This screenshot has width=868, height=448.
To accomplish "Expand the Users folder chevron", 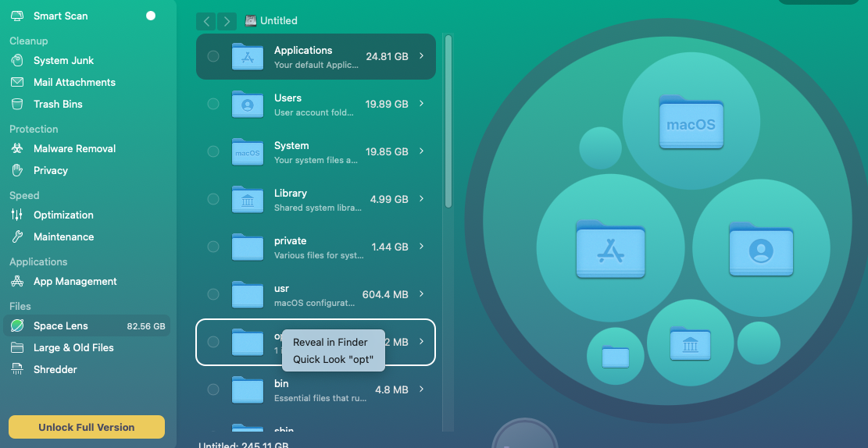I will pyautogui.click(x=422, y=104).
